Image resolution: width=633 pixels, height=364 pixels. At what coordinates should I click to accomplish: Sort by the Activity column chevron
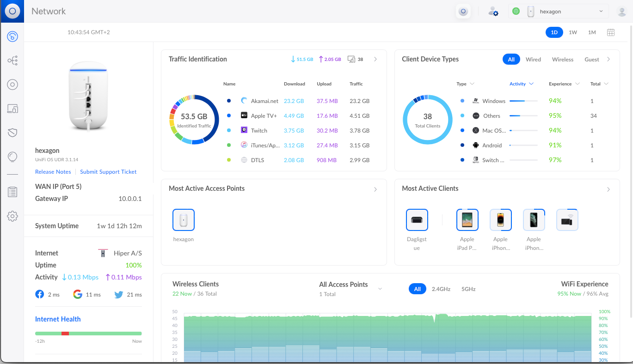pyautogui.click(x=531, y=84)
